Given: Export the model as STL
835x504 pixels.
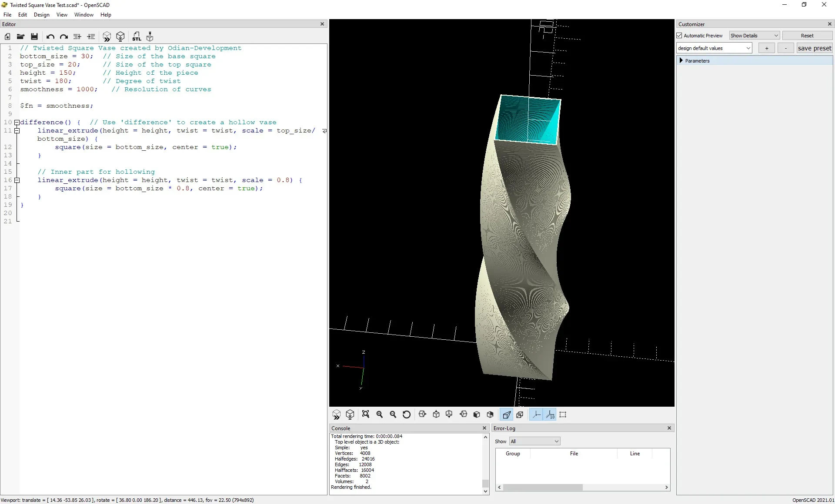Looking at the screenshot, I should point(137,36).
